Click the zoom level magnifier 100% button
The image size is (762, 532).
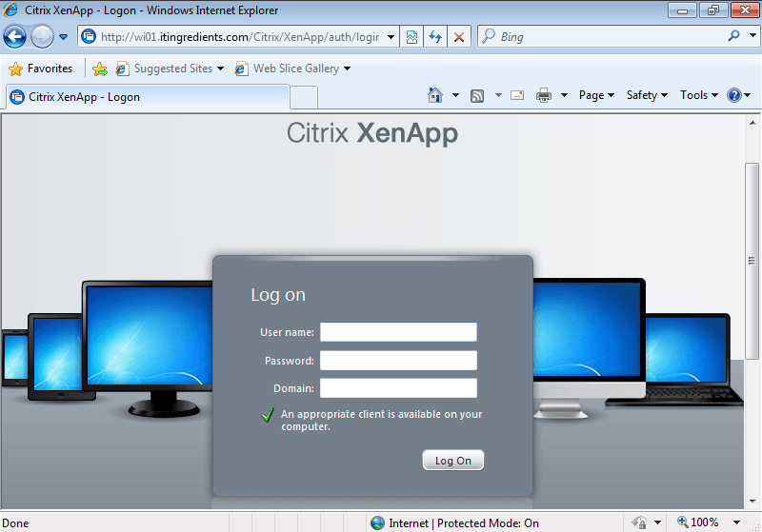[x=698, y=522]
